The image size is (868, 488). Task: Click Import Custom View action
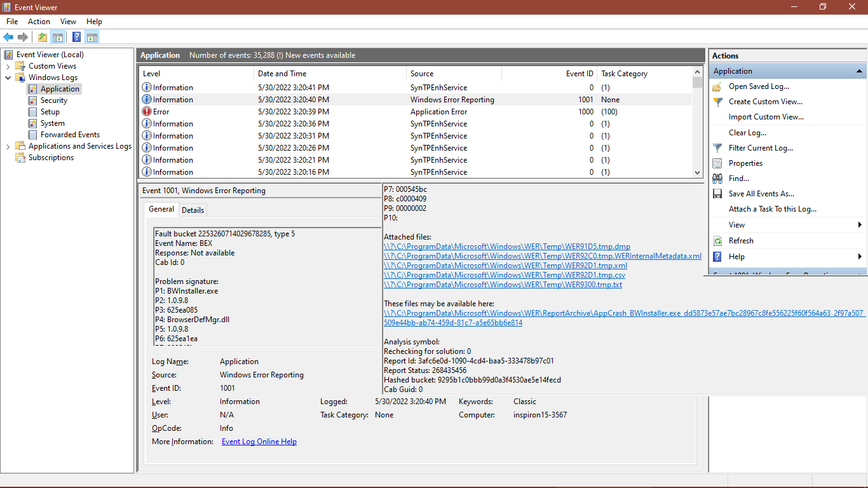(766, 117)
